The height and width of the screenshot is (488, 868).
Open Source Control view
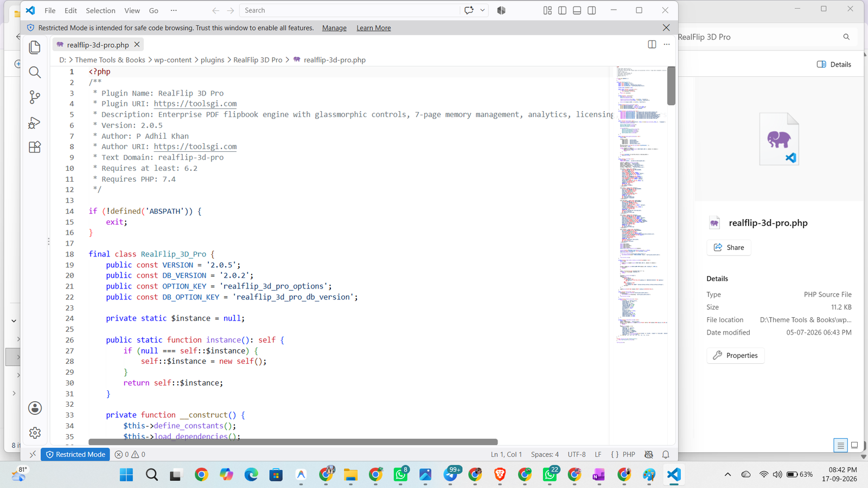pos(35,97)
